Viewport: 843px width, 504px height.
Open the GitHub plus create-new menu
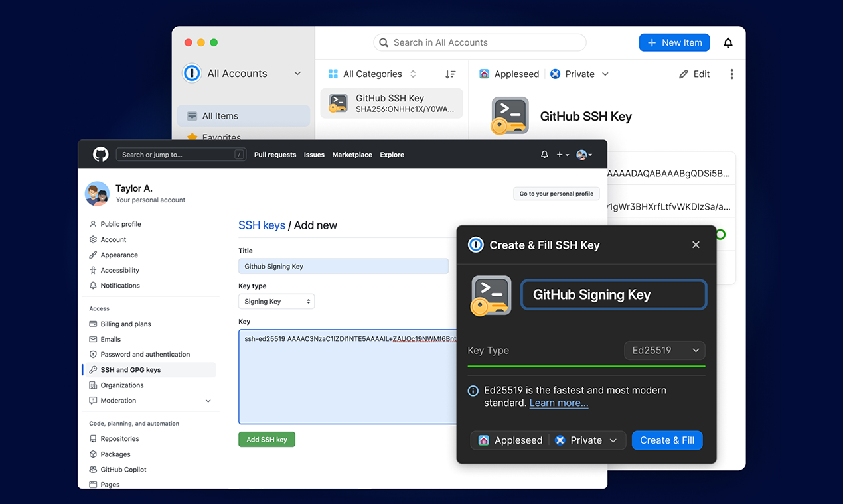tap(562, 154)
